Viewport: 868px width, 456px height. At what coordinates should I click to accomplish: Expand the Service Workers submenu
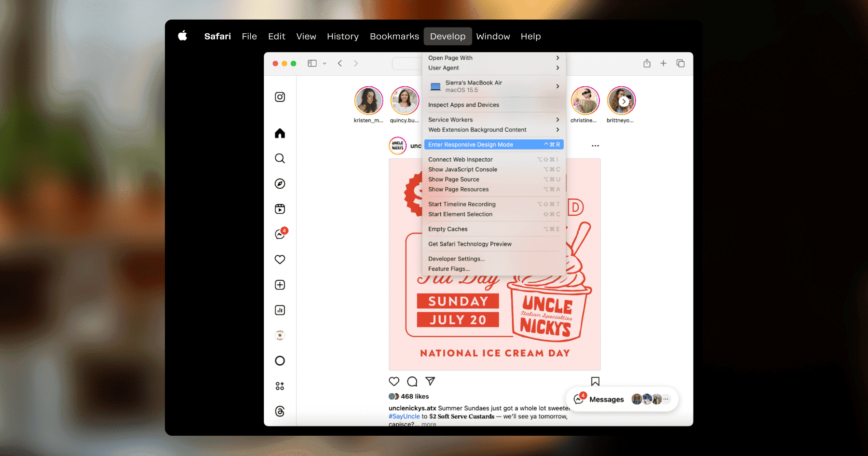pos(494,120)
